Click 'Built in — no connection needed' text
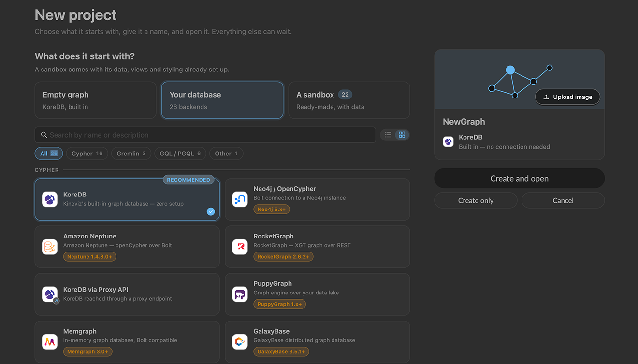 (504, 147)
